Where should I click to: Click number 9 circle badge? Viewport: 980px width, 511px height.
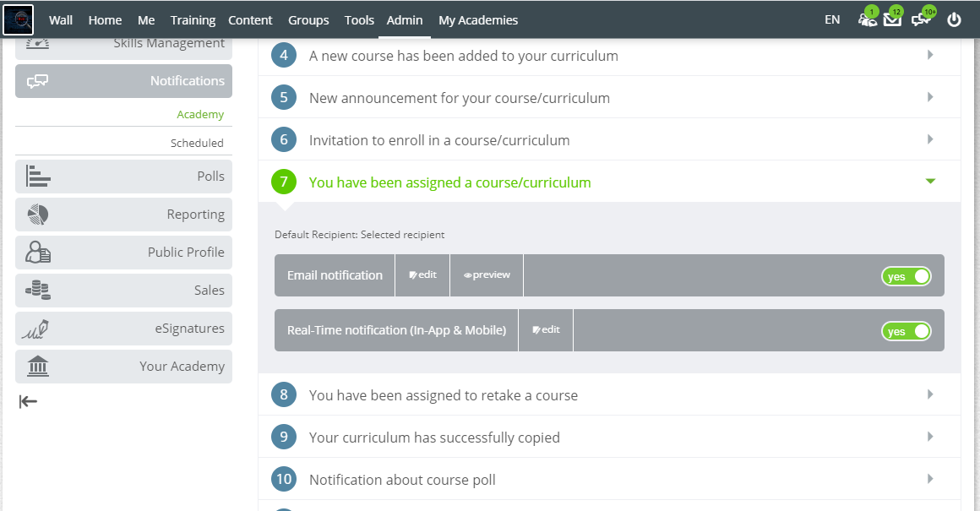point(284,437)
